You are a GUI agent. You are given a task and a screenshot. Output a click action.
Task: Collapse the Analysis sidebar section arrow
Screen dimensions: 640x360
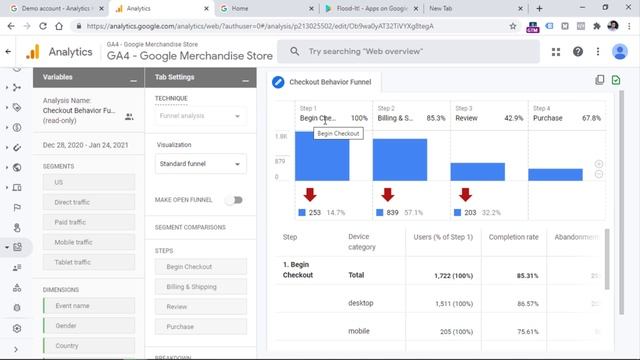7,247
